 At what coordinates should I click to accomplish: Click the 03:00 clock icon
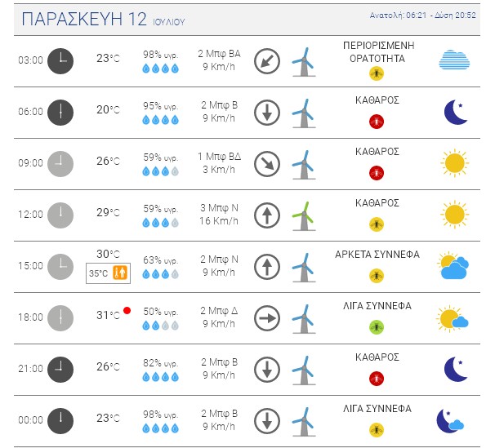click(60, 61)
